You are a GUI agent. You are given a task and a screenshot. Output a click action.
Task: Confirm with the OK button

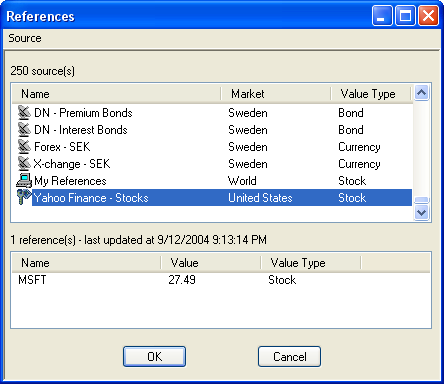click(x=154, y=357)
